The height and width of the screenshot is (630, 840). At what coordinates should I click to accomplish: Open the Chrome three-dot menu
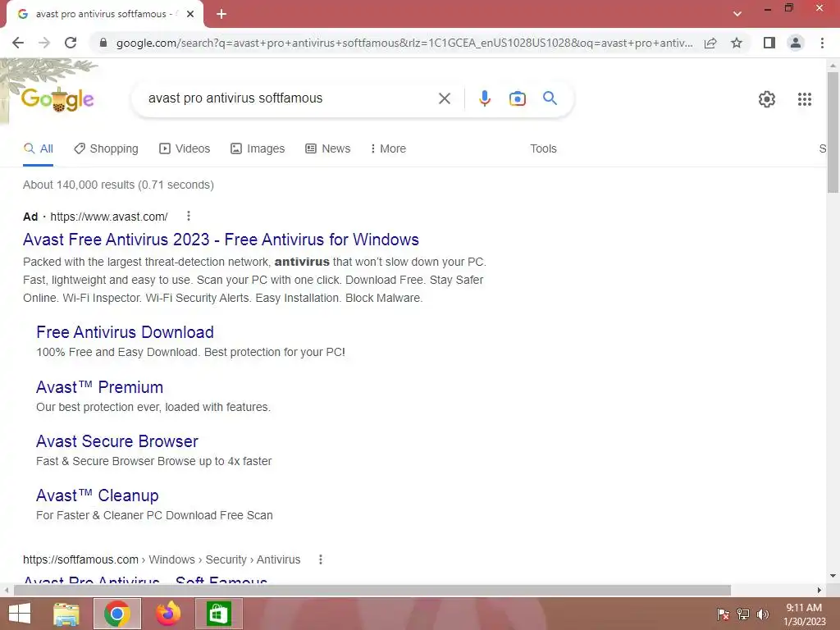click(x=822, y=43)
